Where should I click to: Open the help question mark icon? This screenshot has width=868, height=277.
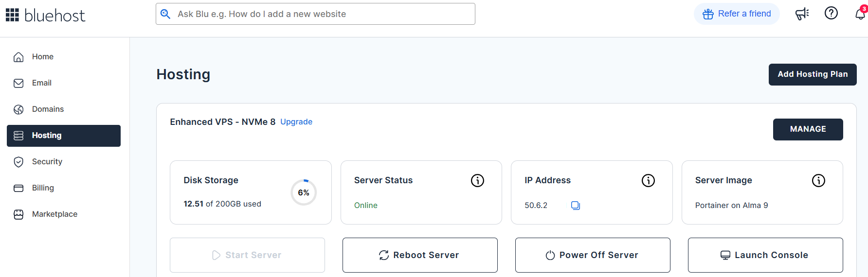coord(831,13)
